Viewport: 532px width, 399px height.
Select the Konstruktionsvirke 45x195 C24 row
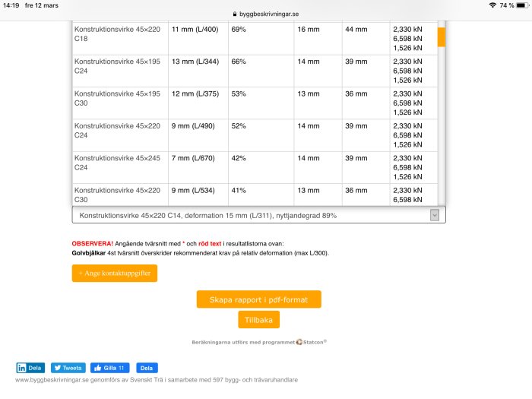pyautogui.click(x=255, y=71)
